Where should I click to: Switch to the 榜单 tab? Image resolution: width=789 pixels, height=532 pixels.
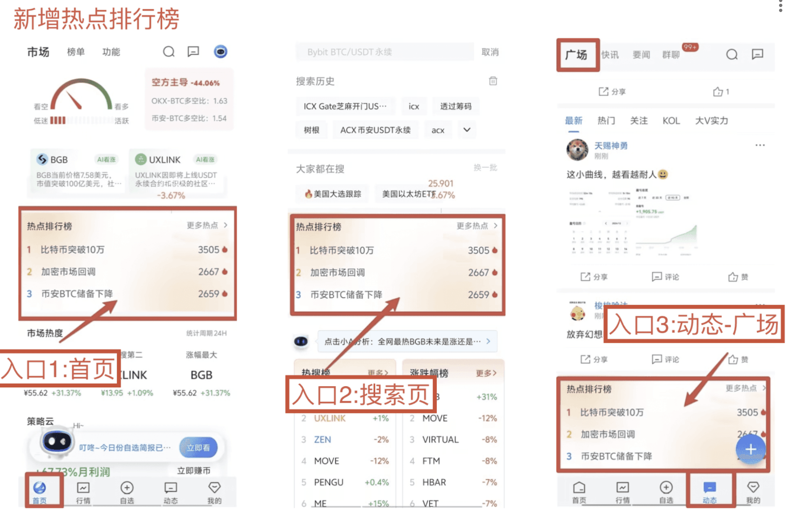(x=76, y=52)
